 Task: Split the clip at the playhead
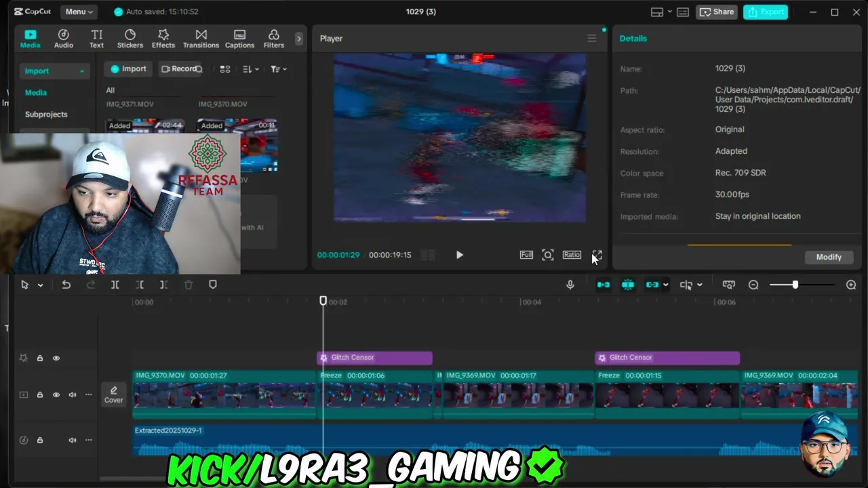tap(115, 285)
